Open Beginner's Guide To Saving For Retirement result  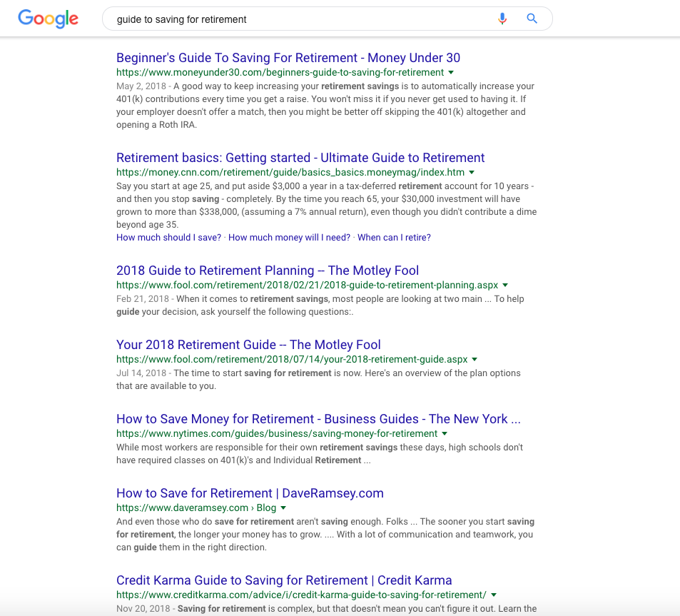[x=288, y=58]
